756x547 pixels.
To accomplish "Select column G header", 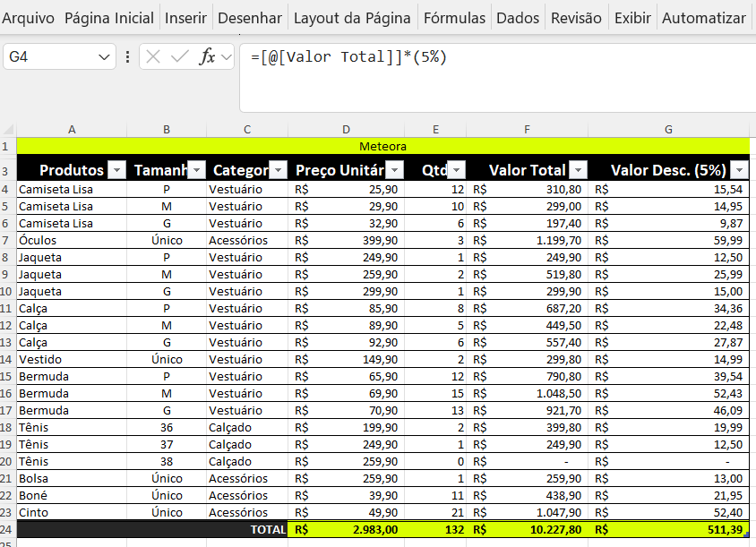I will (x=669, y=129).
